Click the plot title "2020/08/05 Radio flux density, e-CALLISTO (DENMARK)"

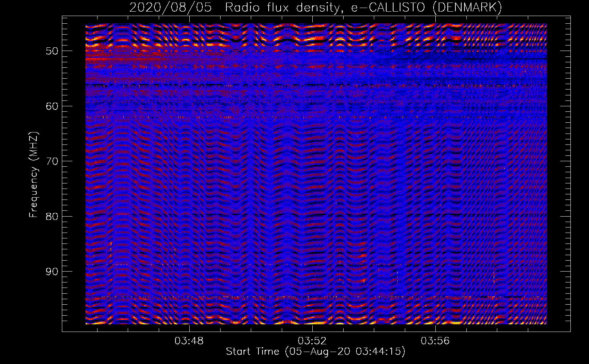[x=316, y=7]
